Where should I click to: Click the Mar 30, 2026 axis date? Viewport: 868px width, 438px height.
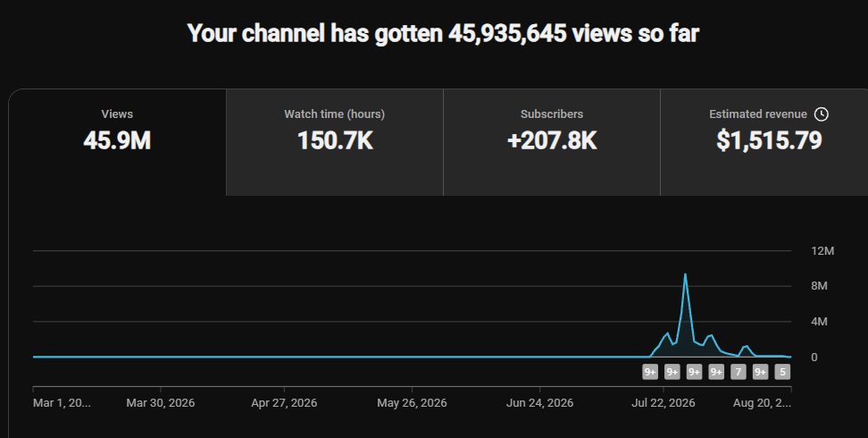pyautogui.click(x=161, y=403)
